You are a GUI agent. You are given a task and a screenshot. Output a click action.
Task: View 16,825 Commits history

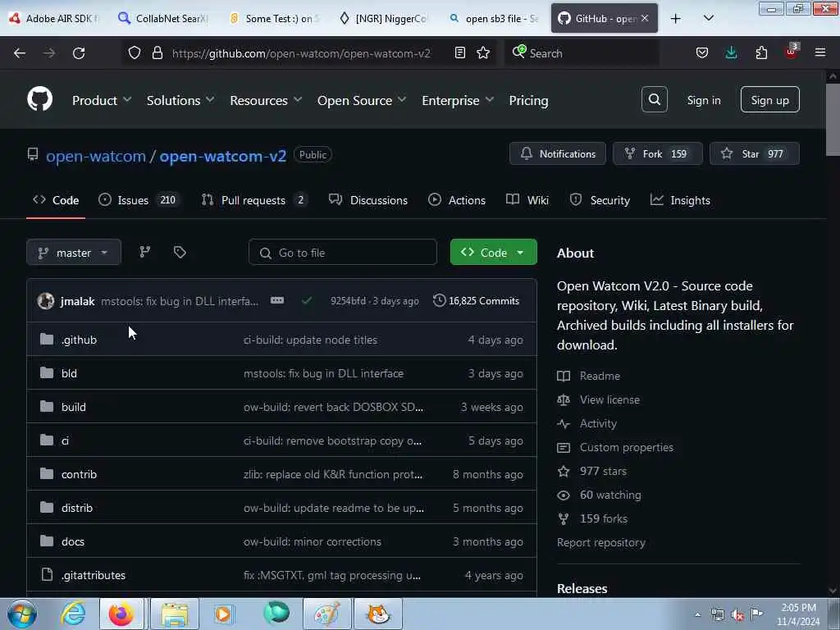point(477,300)
